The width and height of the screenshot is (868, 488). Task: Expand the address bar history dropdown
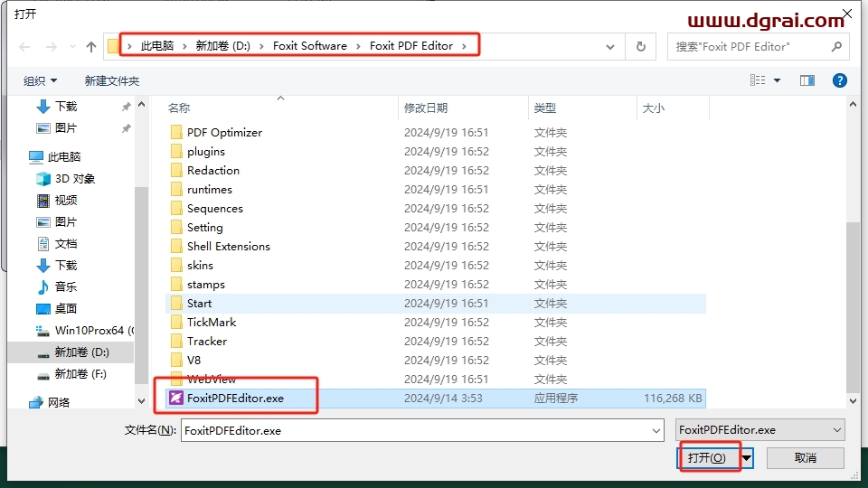[610, 47]
